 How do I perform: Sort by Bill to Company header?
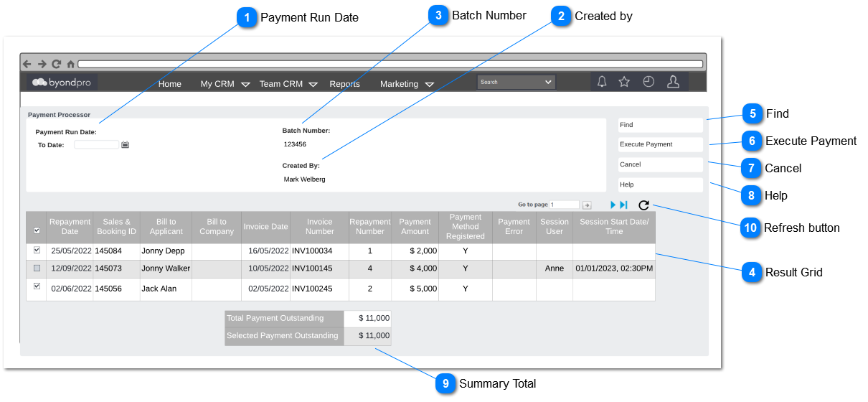[x=217, y=227]
